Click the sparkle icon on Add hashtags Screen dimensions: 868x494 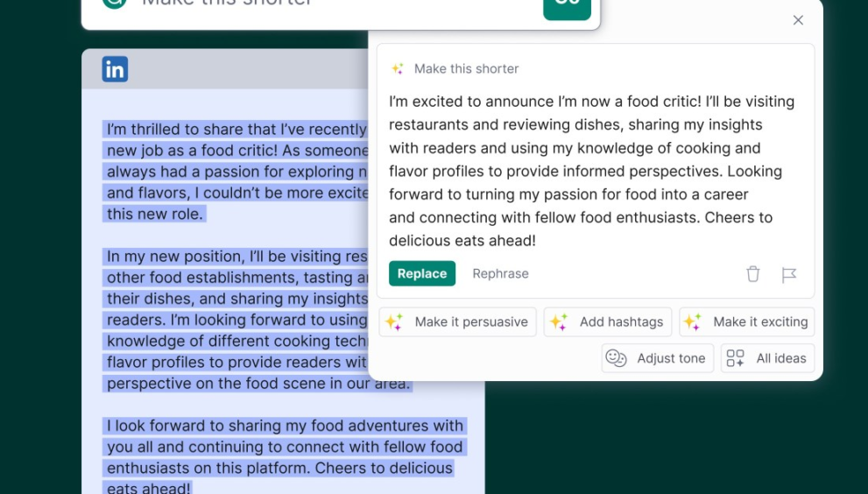(559, 321)
